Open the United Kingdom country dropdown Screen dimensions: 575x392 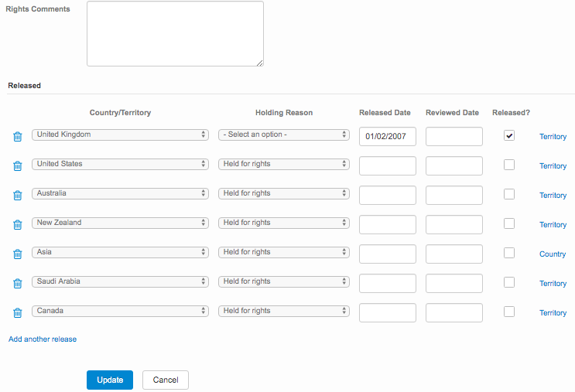pyautogui.click(x=120, y=135)
